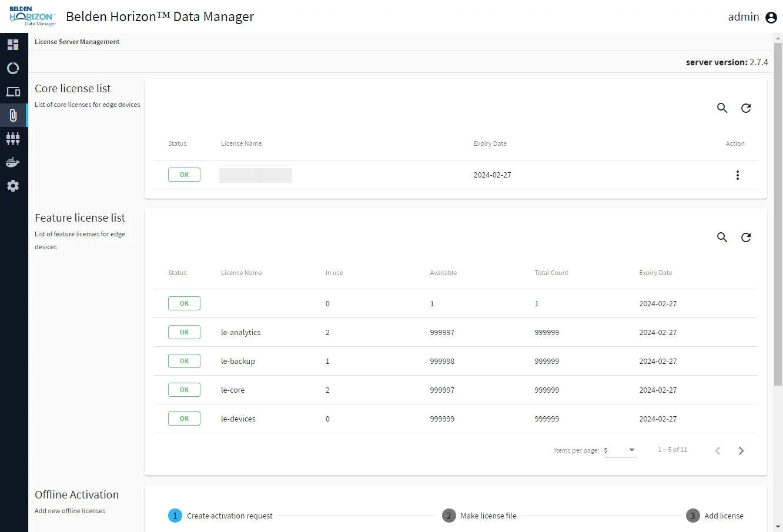
Task: Click the page vertical scrollbar thumb
Action: point(778,215)
